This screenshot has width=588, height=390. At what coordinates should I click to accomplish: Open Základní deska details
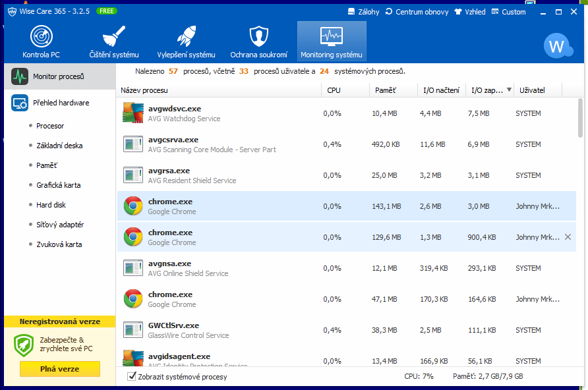tap(59, 146)
